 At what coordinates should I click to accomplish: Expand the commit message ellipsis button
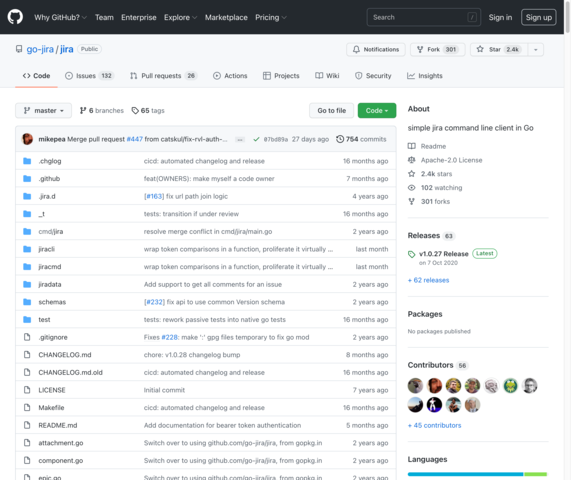coord(240,139)
